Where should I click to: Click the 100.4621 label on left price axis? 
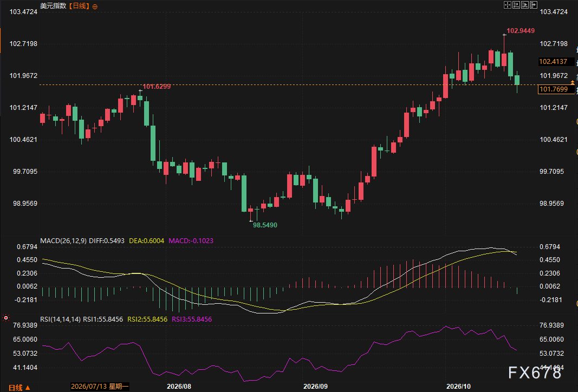[x=23, y=140]
